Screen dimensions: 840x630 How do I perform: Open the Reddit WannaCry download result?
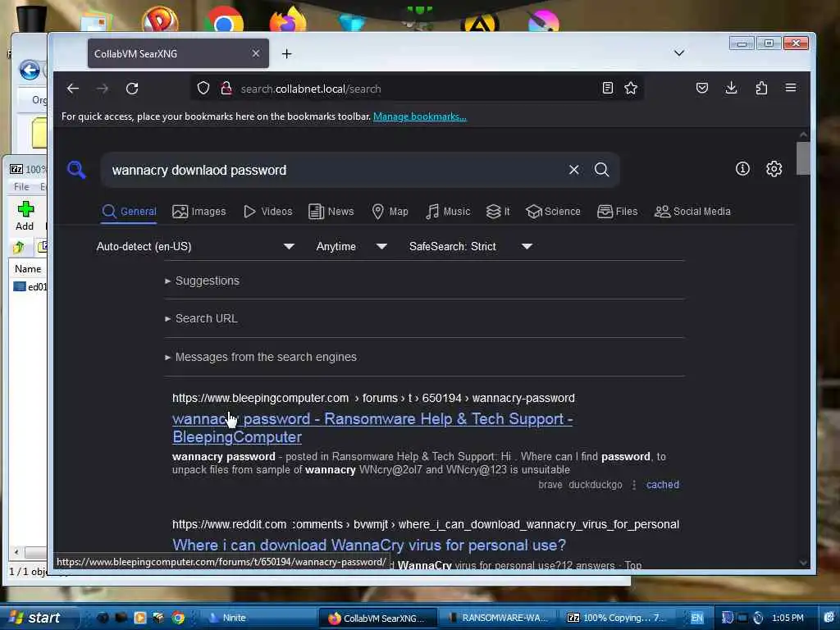369,545
